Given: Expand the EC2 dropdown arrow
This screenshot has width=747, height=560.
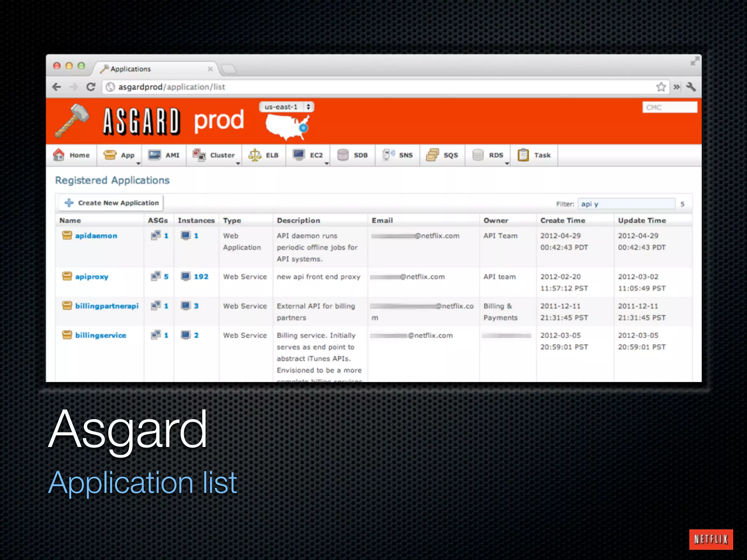Looking at the screenshot, I should (327, 164).
